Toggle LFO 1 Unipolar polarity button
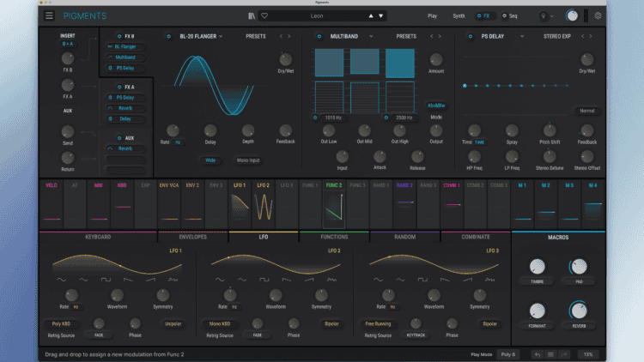This screenshot has height=362, width=644. tap(173, 324)
